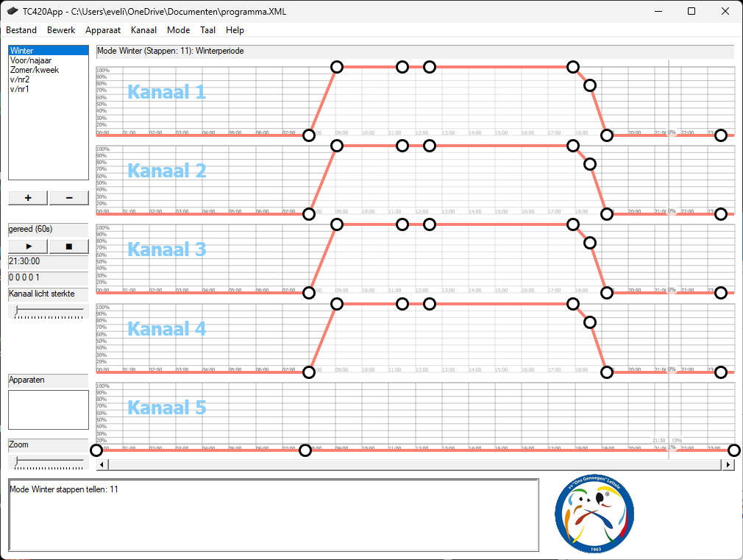Click right arrow of horizontal scrollbar

pyautogui.click(x=728, y=464)
